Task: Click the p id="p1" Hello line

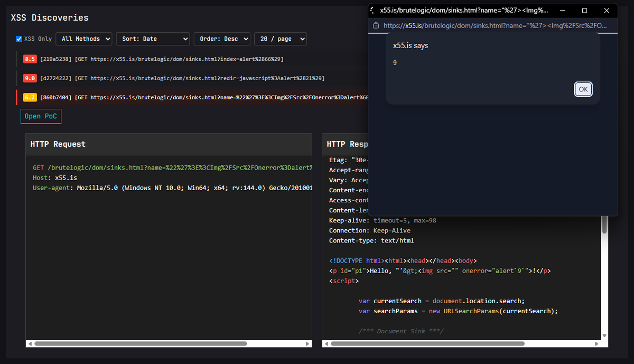Action: [x=440, y=270]
